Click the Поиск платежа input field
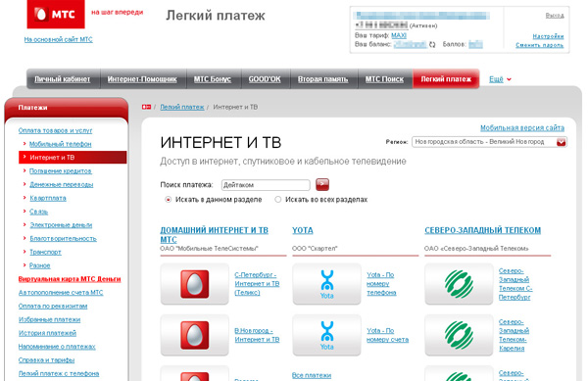Viewport: 588px width, 381px height. pos(266,185)
